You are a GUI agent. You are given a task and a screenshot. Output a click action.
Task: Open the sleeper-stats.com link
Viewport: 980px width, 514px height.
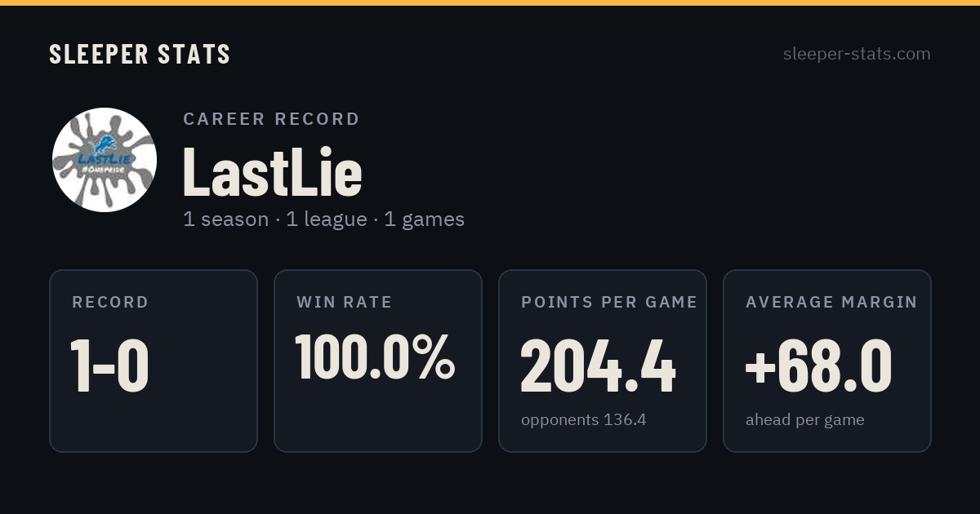pos(857,54)
